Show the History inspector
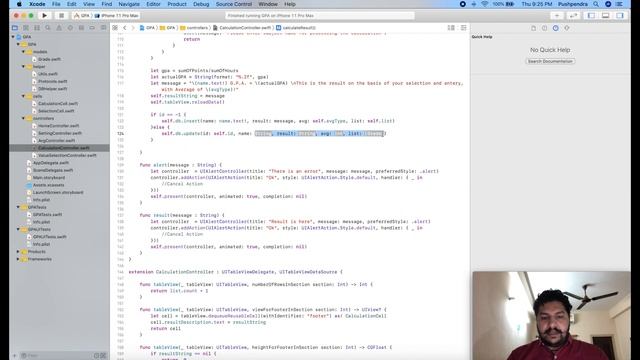The width and height of the screenshot is (640, 360). coord(544,28)
